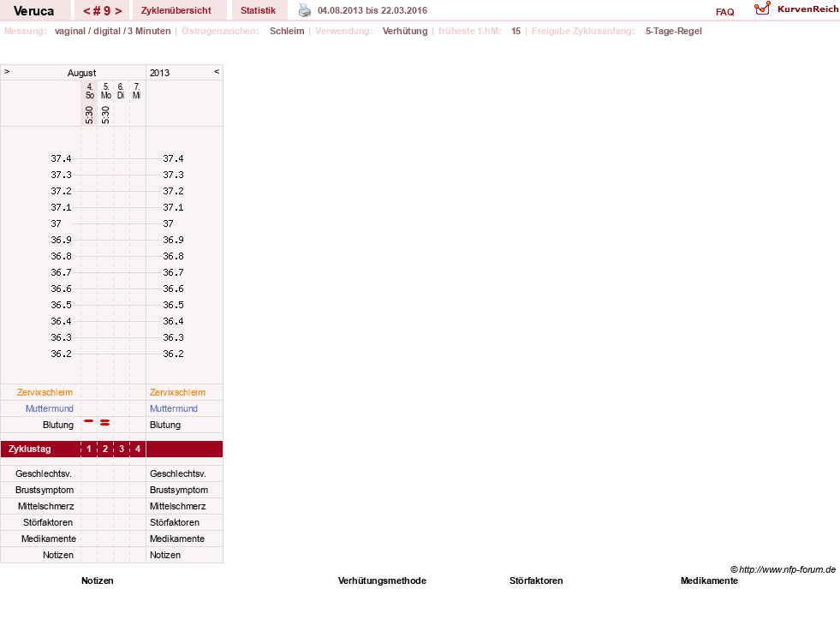840x631 pixels.
Task: Click the left 37.4 temperature label
Action: point(61,158)
